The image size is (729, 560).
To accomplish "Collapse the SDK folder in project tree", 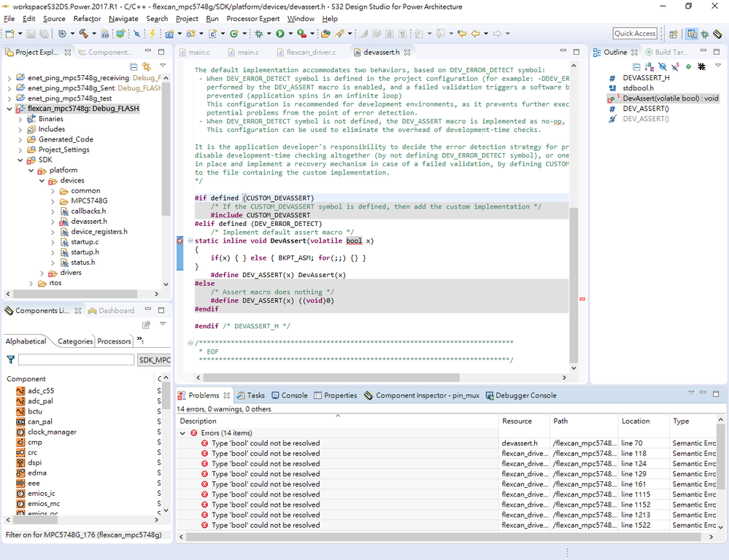I will click(20, 160).
